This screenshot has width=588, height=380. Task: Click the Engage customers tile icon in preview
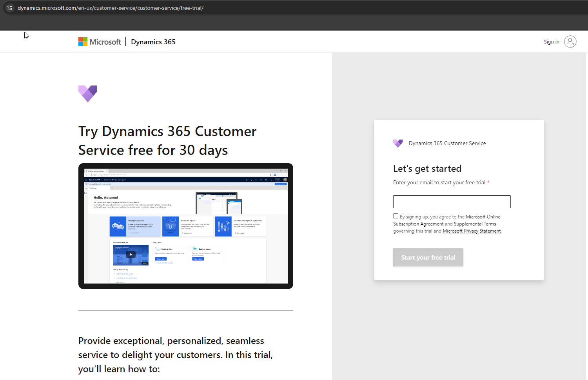click(x=118, y=226)
